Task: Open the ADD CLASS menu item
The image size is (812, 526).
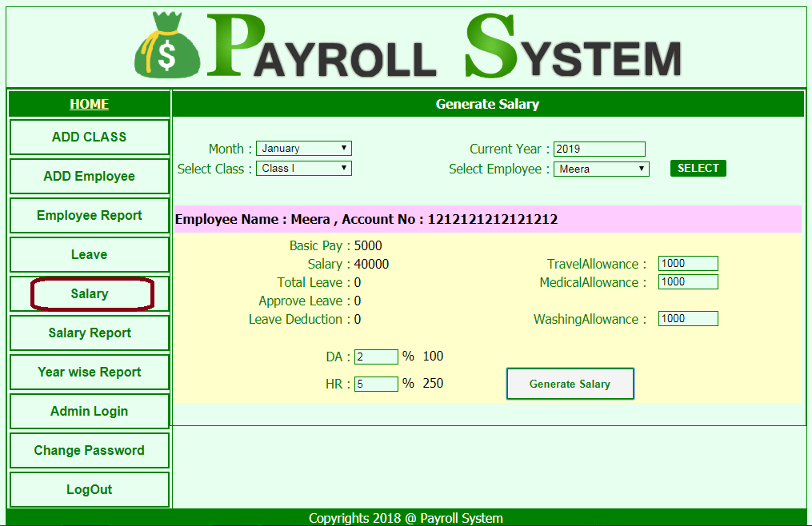Action: coord(89,137)
